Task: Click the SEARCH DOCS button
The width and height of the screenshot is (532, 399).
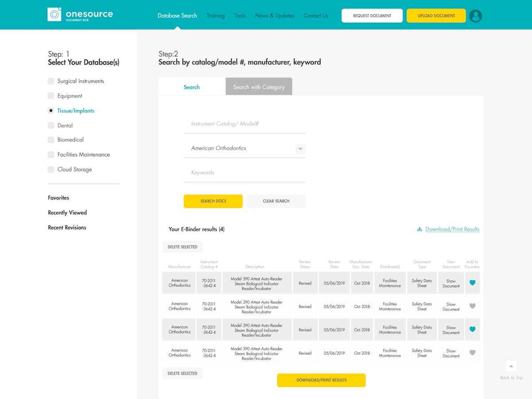Action: [213, 201]
